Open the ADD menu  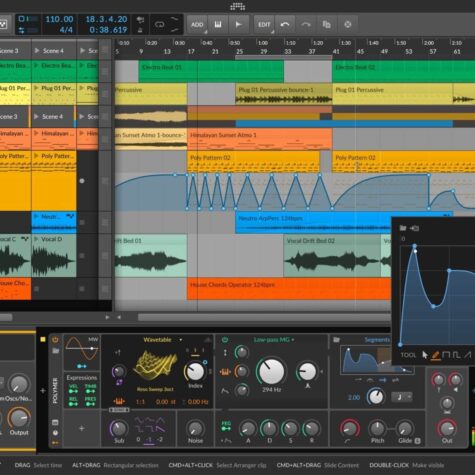point(197,24)
